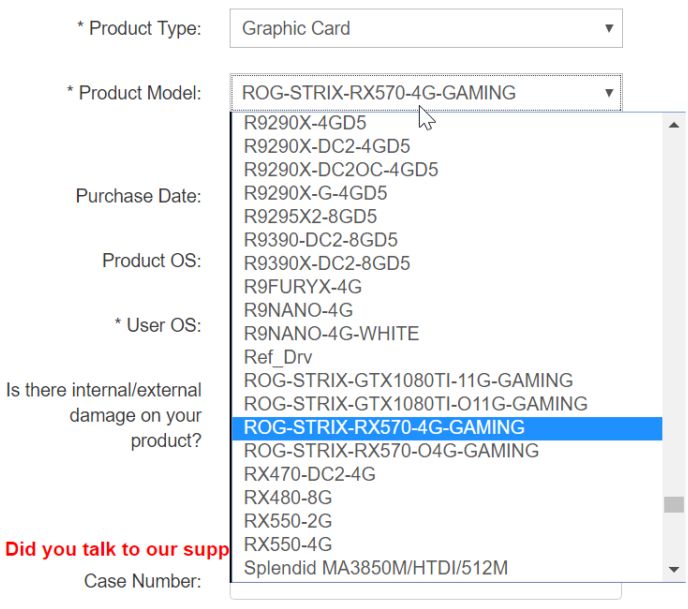
Task: Choose R9290X-DC2-4GD5 option
Action: [x=326, y=147]
